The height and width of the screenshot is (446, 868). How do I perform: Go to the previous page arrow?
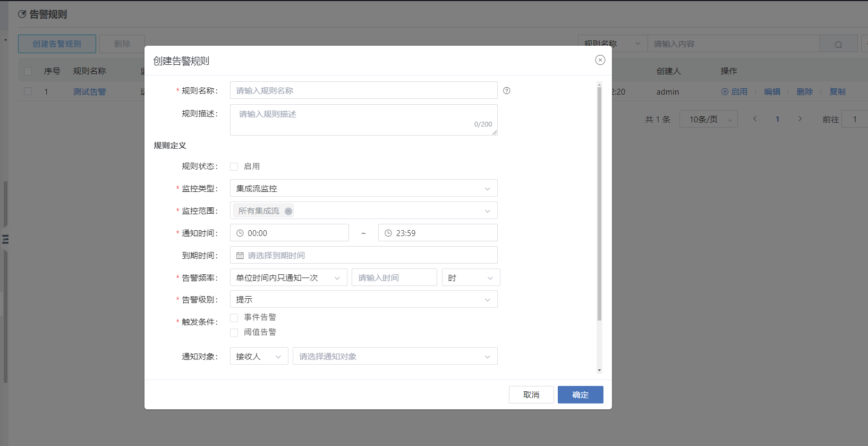(x=755, y=119)
